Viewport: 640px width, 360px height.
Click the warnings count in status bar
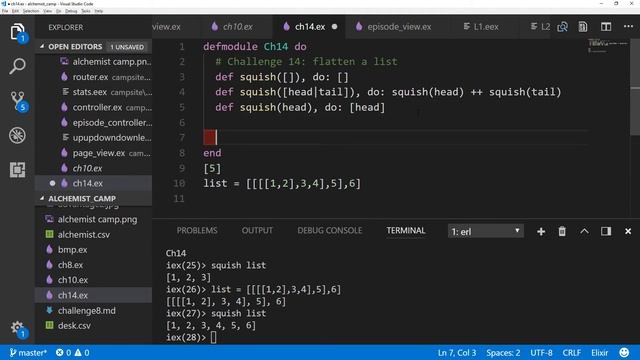coord(82,353)
